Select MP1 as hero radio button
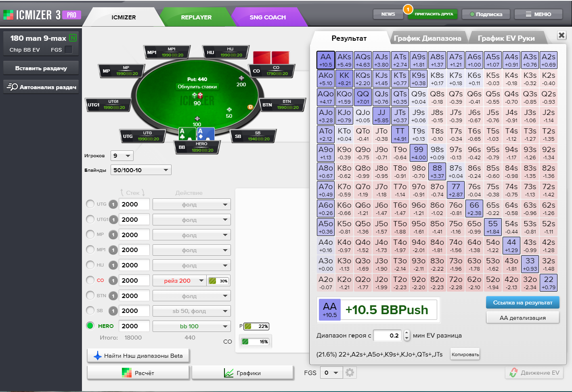The image size is (572, 392). pos(90,250)
